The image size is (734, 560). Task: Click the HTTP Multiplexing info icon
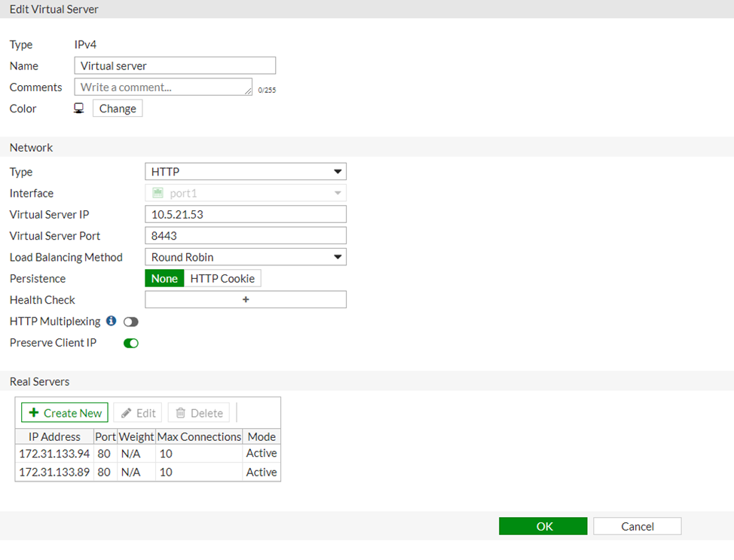[112, 321]
